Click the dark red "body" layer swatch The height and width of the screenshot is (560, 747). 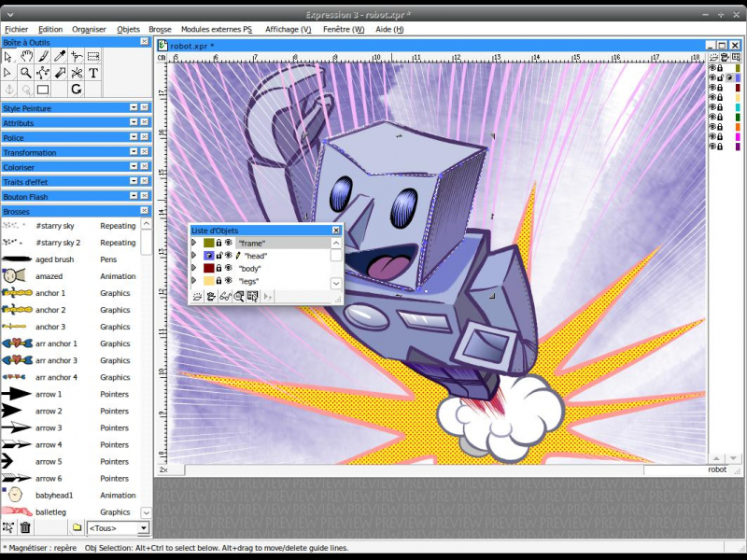tap(209, 268)
